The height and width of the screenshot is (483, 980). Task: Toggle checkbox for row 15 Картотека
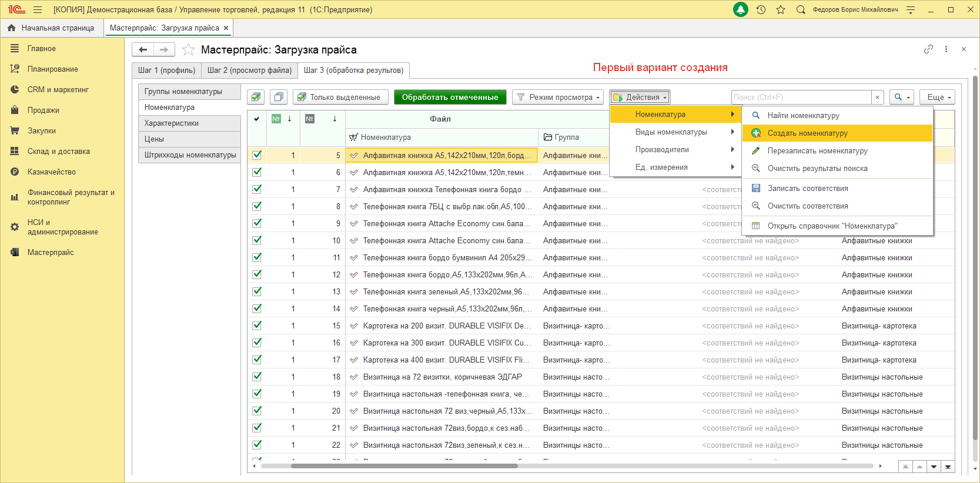(257, 326)
